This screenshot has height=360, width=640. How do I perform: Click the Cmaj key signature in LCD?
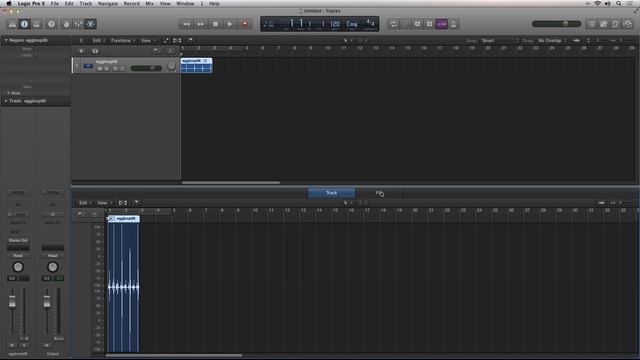[351, 24]
